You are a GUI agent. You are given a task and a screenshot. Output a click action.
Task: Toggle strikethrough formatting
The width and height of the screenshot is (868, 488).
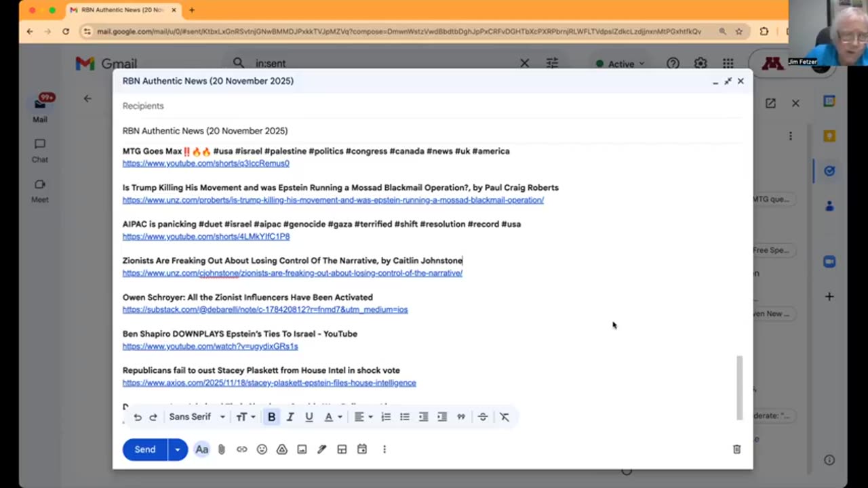point(483,417)
